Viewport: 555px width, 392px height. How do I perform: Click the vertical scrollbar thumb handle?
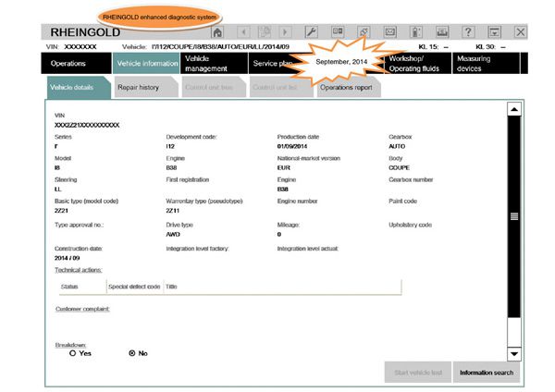(514, 215)
